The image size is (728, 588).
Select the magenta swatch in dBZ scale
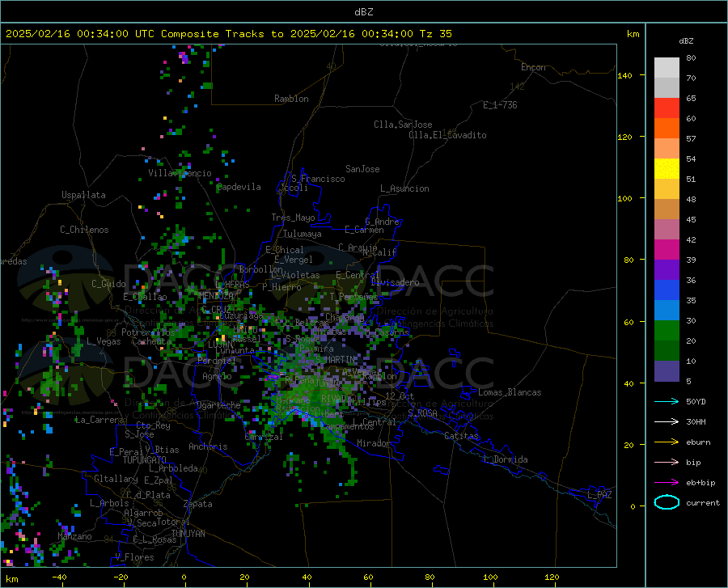click(x=667, y=250)
